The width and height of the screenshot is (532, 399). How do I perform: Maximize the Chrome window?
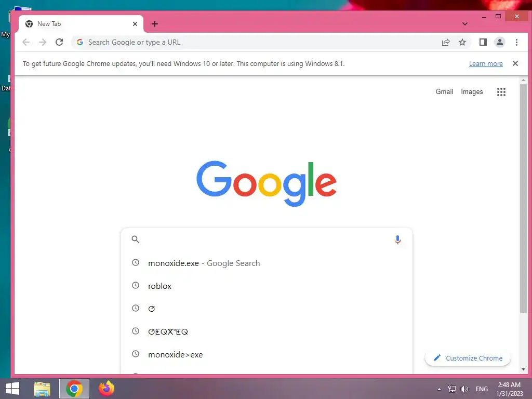click(498, 16)
